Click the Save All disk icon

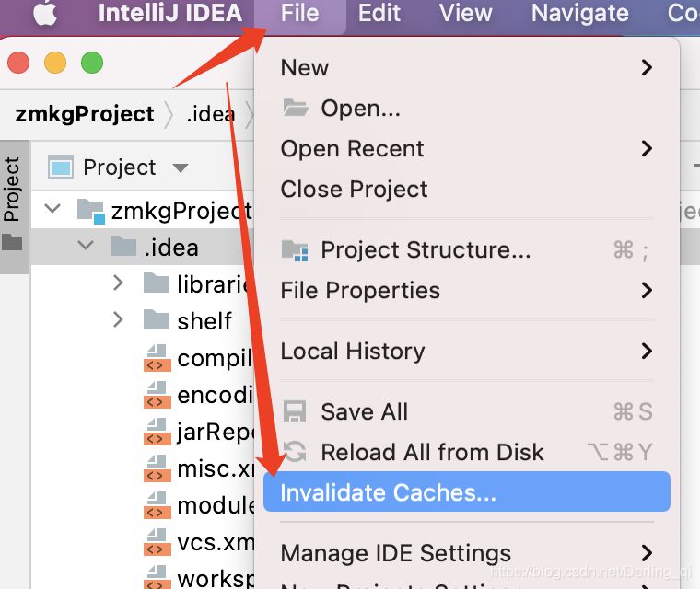pyautogui.click(x=295, y=411)
